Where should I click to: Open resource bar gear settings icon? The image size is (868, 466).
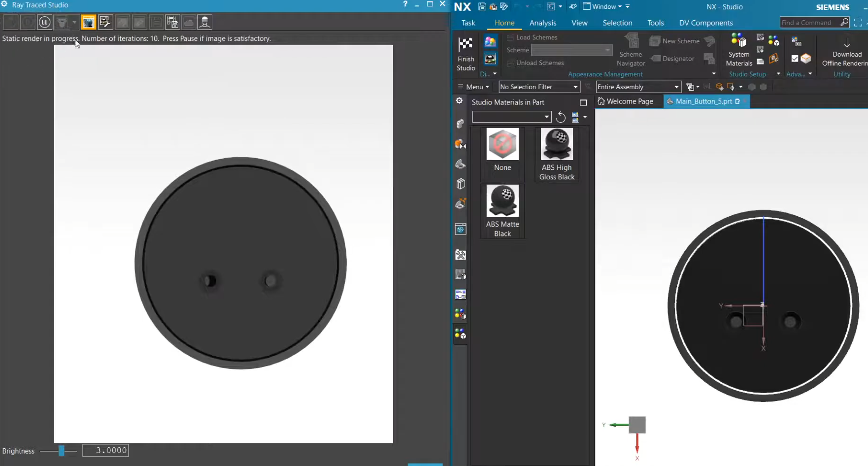[x=459, y=100]
